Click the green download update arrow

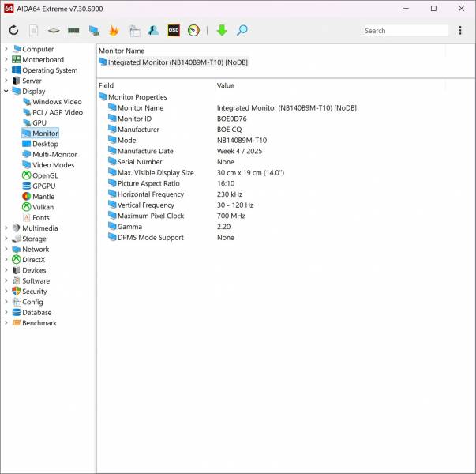coord(222,30)
